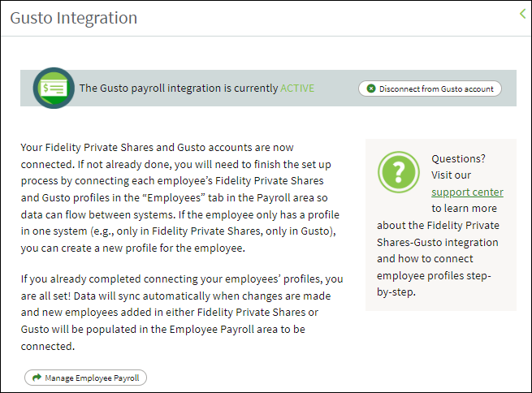The height and width of the screenshot is (393, 532).
Task: Click the Questions? heading in help box
Action: pos(458,158)
